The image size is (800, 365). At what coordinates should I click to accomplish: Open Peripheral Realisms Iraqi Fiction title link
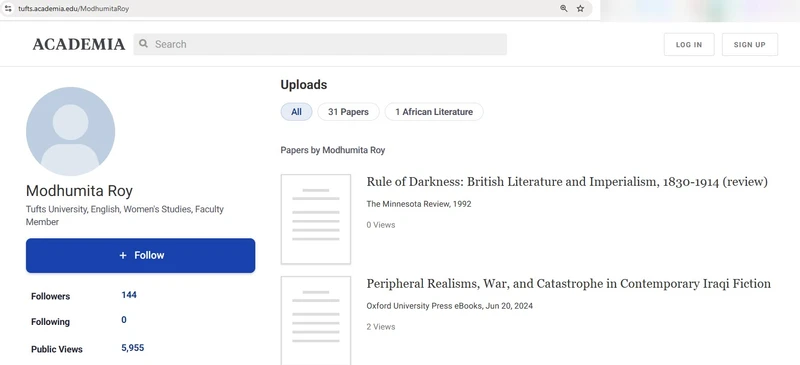(568, 284)
